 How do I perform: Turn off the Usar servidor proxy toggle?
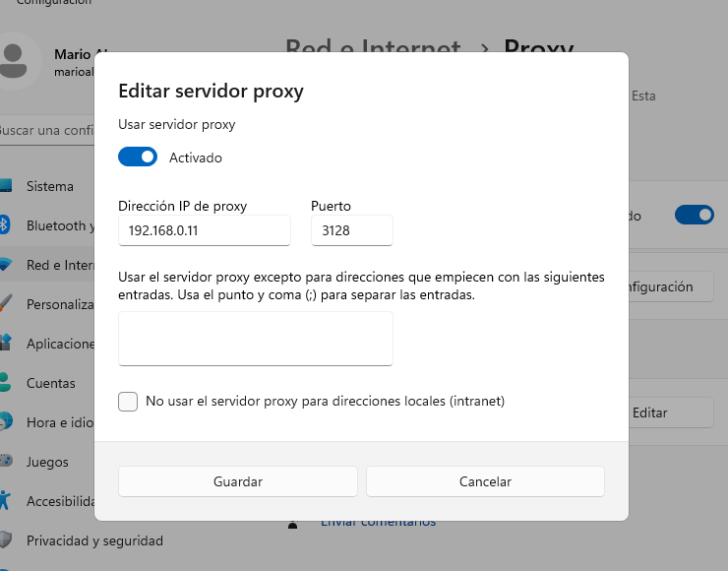click(138, 158)
